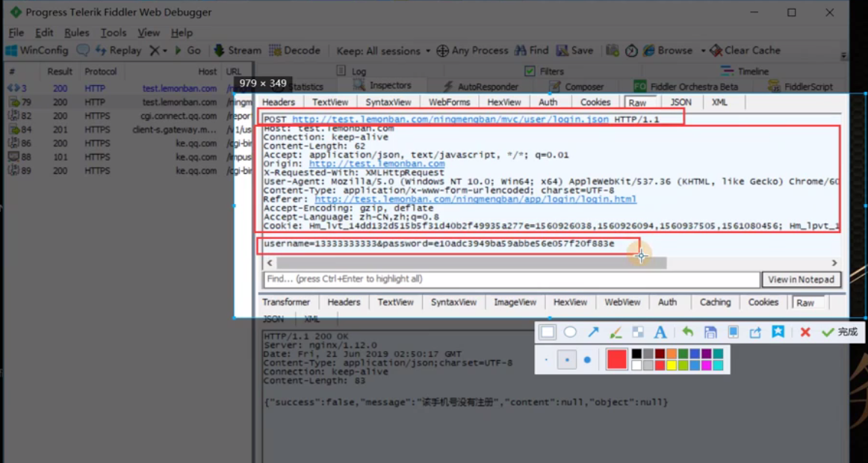Open the Rules menu
This screenshot has width=868, height=463.
click(x=76, y=33)
